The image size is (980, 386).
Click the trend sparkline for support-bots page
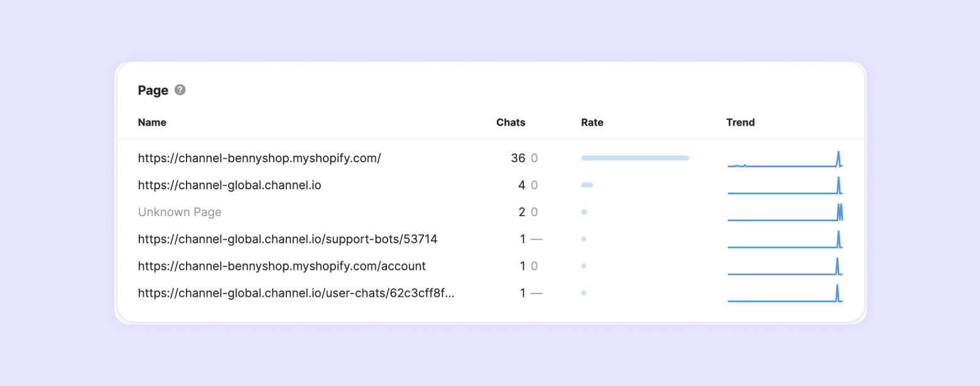pyautogui.click(x=785, y=240)
